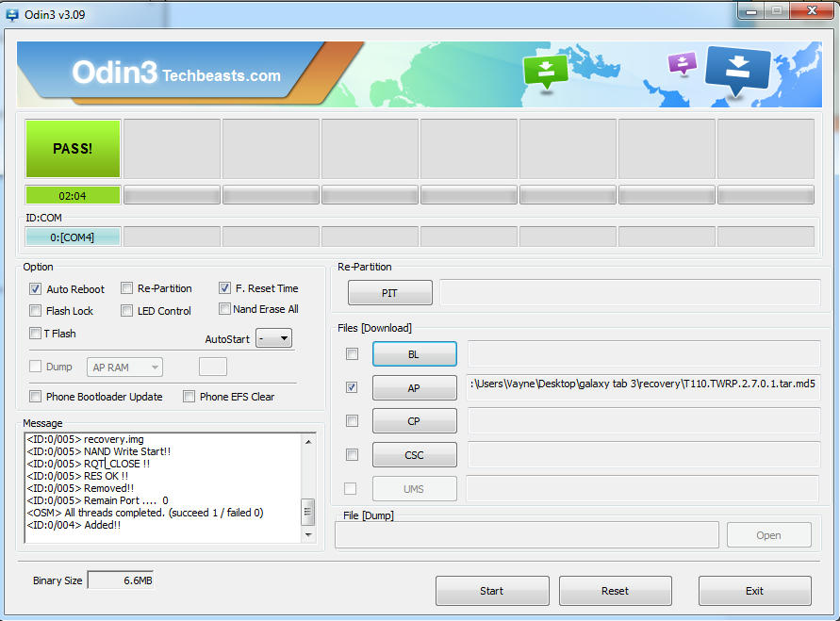Enable Nand Erase All checkbox
The width and height of the screenshot is (840, 621).
pos(224,309)
